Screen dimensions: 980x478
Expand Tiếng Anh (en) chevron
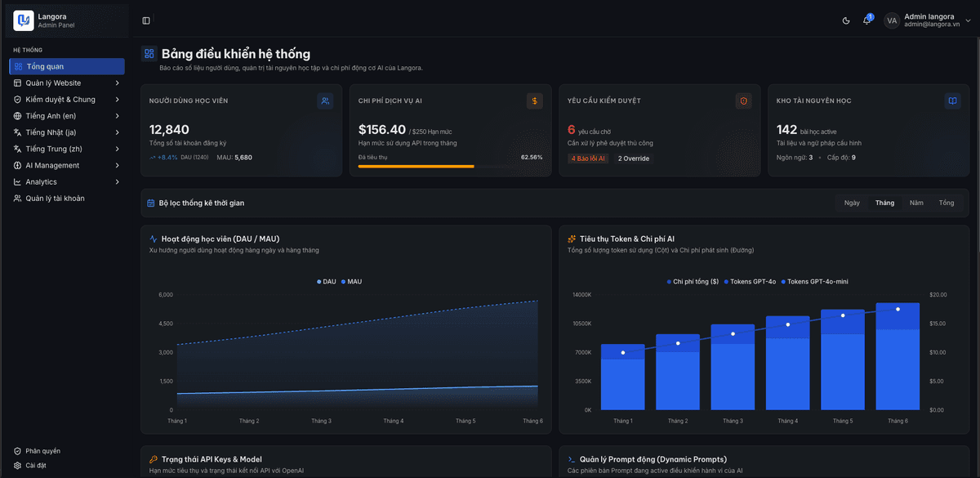click(x=117, y=116)
